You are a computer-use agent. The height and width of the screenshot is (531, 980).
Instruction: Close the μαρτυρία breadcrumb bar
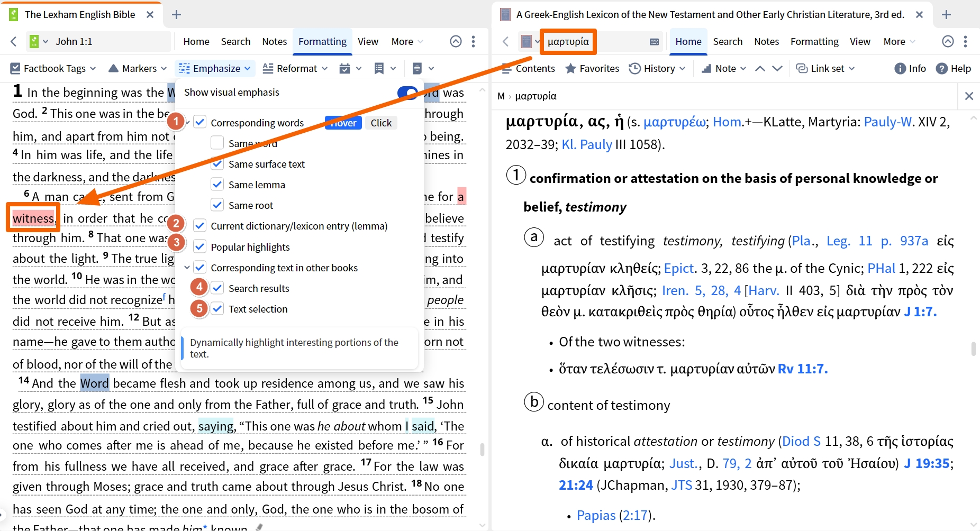[969, 96]
